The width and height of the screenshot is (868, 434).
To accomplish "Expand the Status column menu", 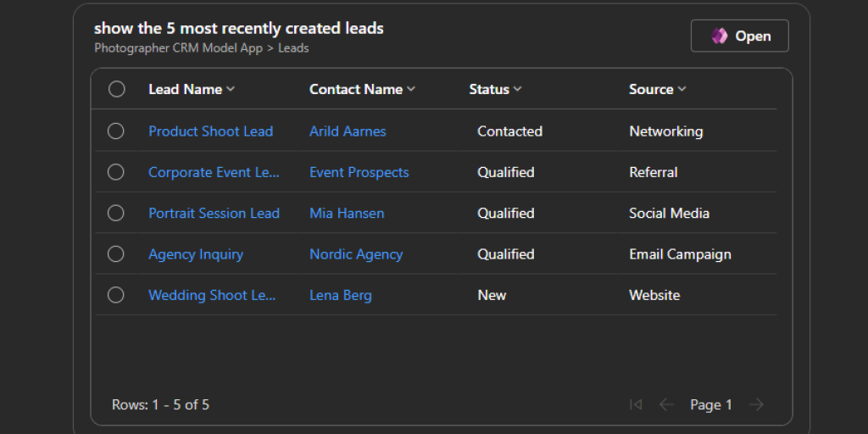I will [x=517, y=89].
